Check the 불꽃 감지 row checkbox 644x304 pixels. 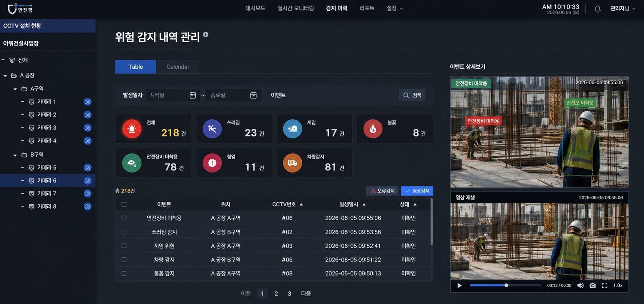[124, 274]
